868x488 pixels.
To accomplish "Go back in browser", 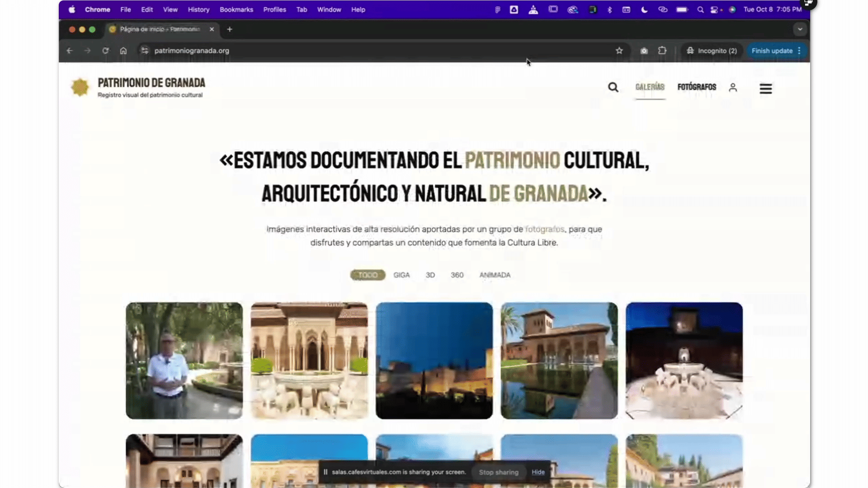I will [70, 51].
